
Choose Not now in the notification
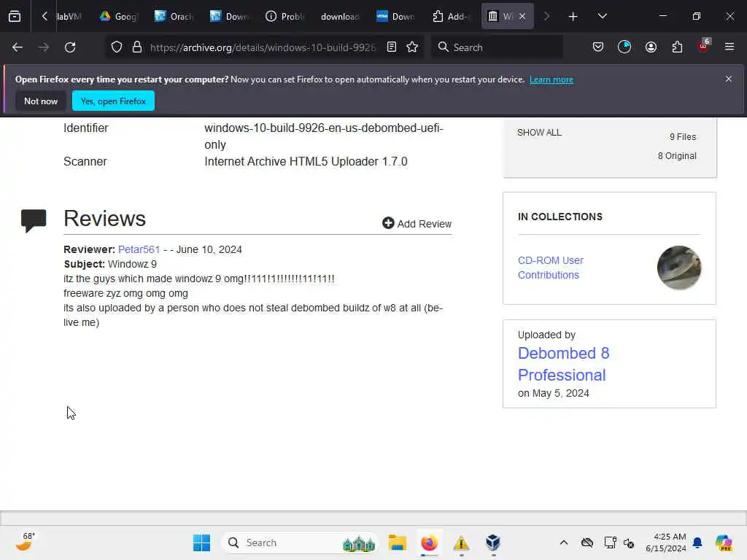41,101
